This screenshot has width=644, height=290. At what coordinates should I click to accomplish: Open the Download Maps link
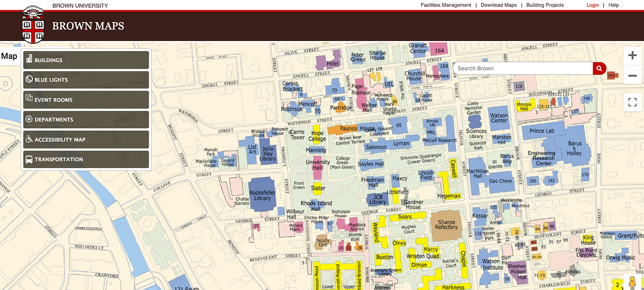[x=499, y=5]
